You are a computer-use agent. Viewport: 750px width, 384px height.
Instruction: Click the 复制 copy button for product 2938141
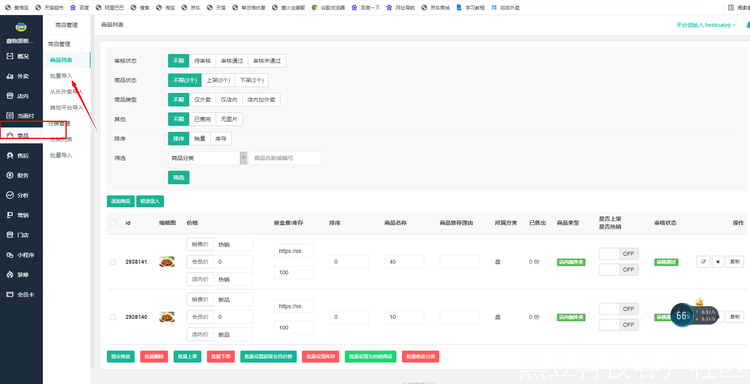pyautogui.click(x=735, y=262)
